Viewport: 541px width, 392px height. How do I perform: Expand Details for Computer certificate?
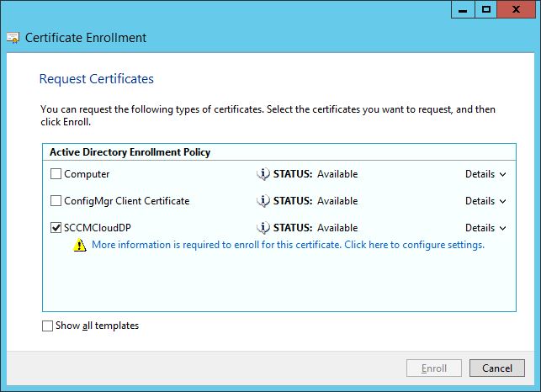pyautogui.click(x=485, y=174)
